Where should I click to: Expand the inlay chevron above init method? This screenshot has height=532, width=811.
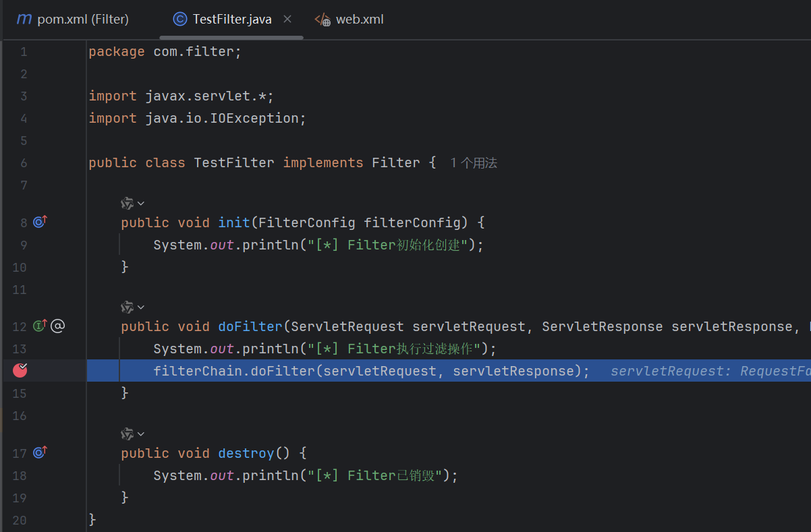coord(141,203)
